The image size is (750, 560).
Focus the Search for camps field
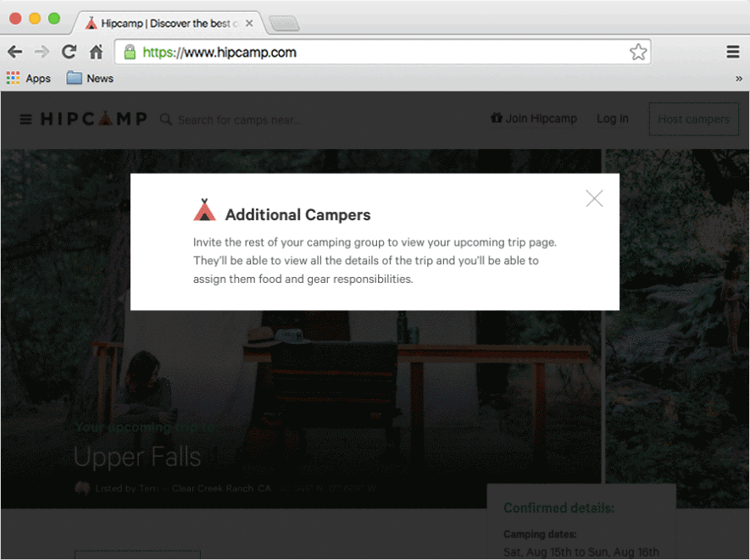tap(239, 119)
